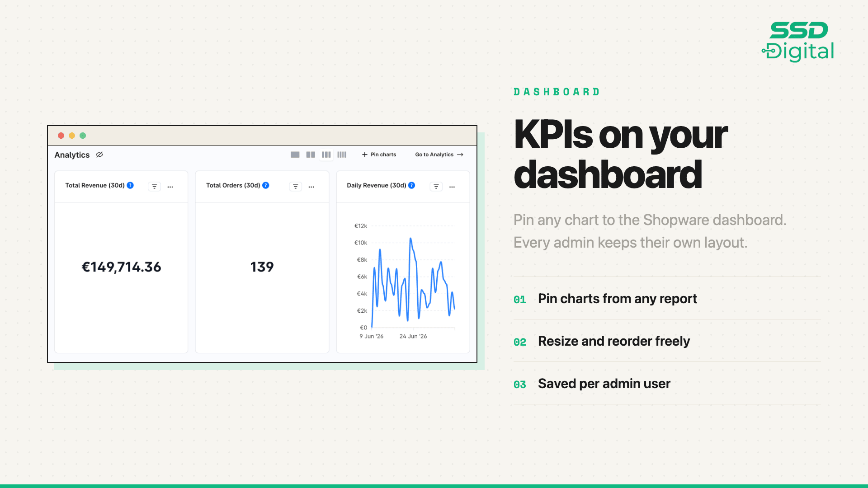Image resolution: width=868 pixels, height=488 pixels.
Task: Select three-column layout icon
Action: click(326, 155)
